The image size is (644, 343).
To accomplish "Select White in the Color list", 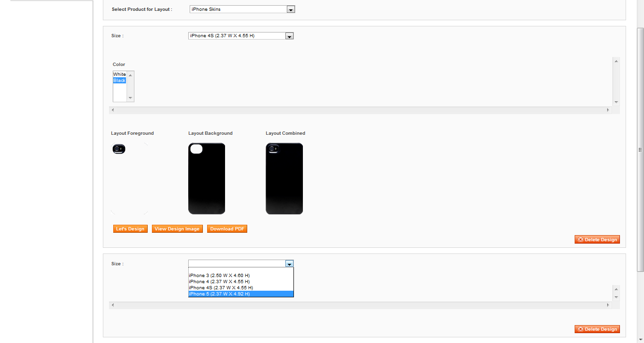I will [120, 74].
